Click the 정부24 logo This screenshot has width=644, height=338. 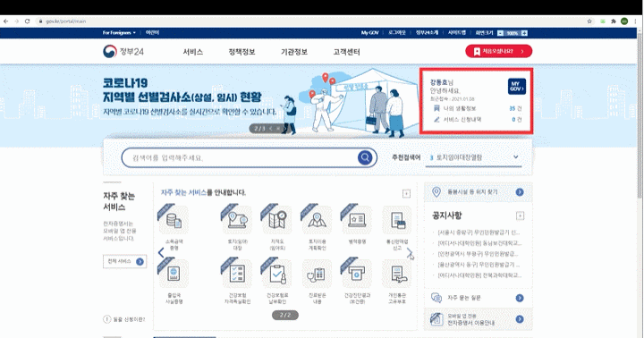[123, 51]
